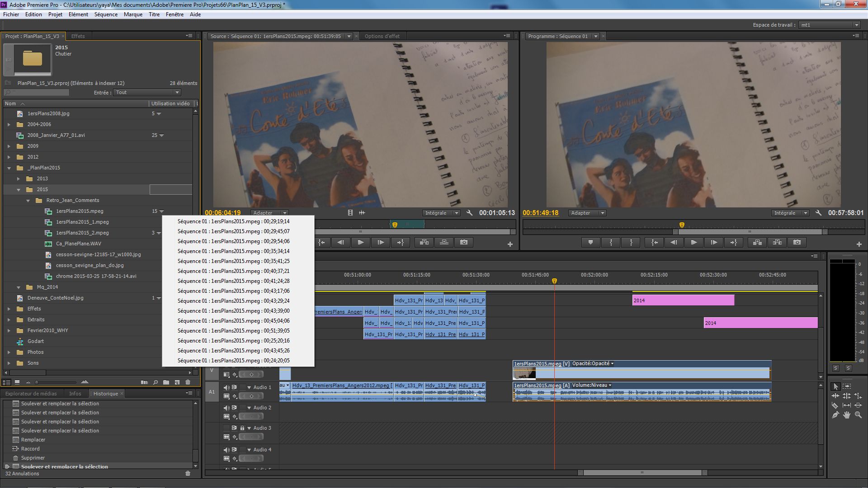The height and width of the screenshot is (488, 868).
Task: Select the Rate Stretch tool
Action: coord(858,396)
